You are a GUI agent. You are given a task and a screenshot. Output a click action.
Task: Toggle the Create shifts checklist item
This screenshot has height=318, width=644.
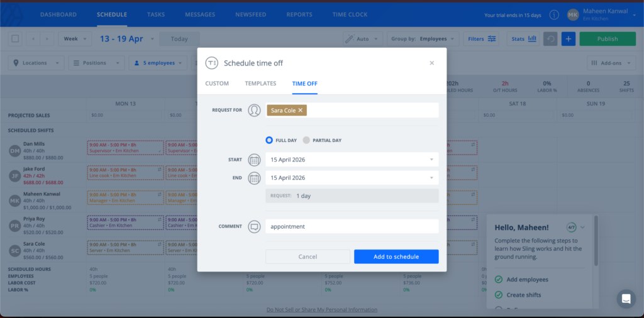(499, 295)
